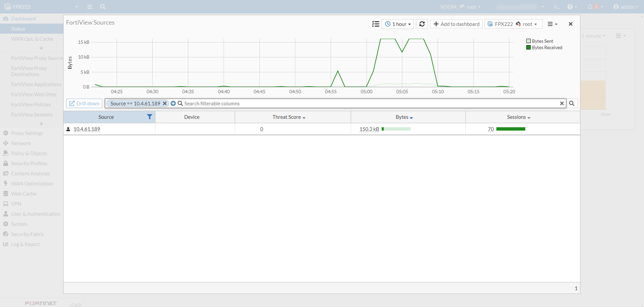Click the source IP 10.4.61.189 row link

click(87, 129)
